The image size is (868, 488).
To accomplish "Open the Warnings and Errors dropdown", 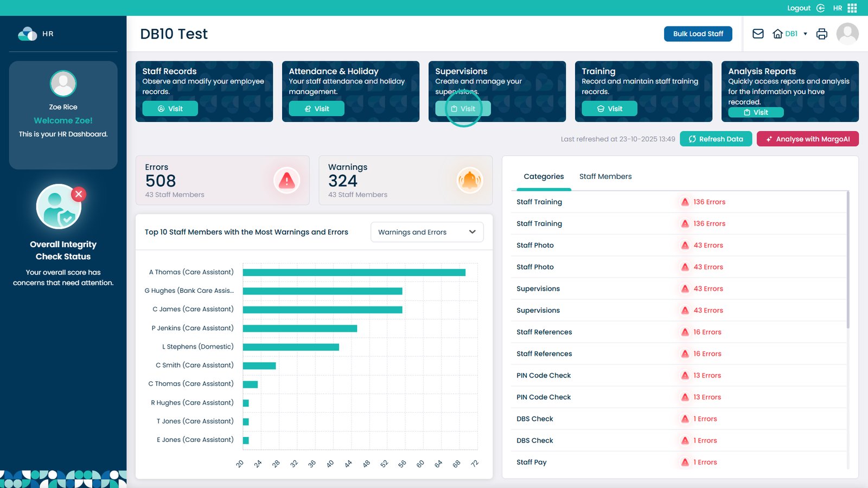I will [426, 232].
